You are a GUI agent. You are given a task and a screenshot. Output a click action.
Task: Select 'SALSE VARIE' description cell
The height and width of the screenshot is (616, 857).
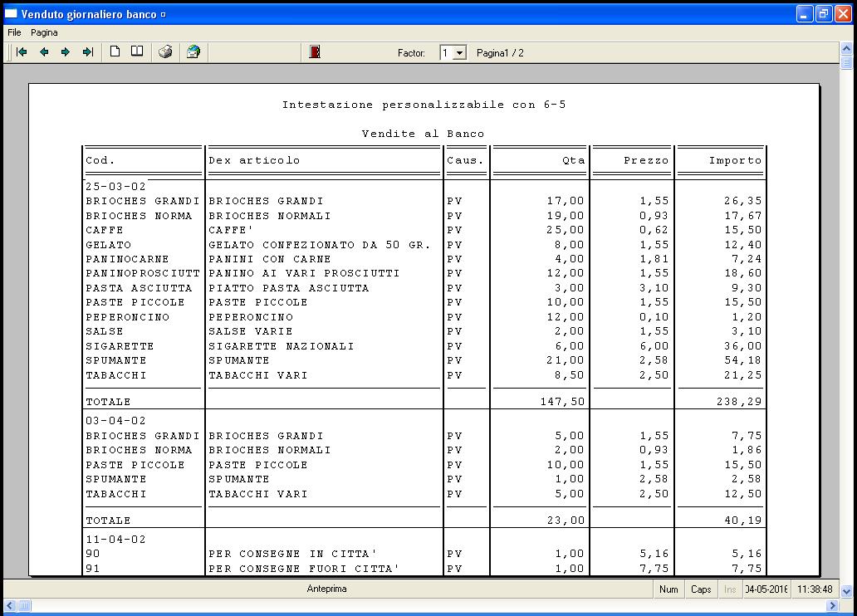[250, 331]
